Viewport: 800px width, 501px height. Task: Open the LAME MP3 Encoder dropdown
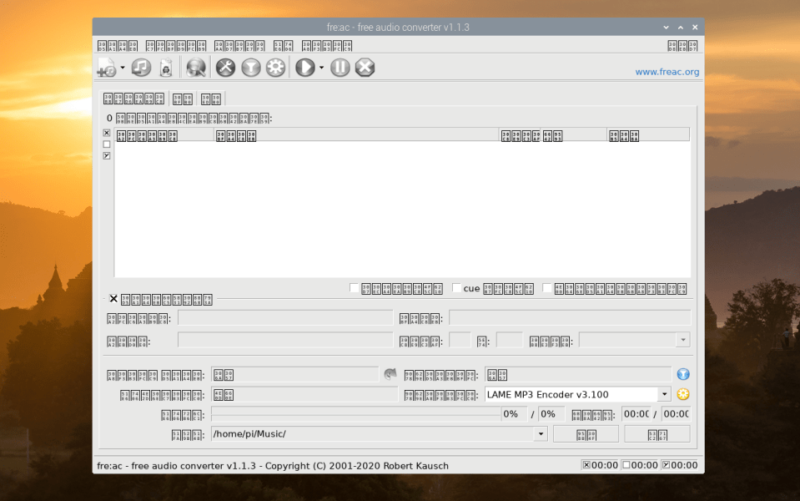tap(664, 394)
